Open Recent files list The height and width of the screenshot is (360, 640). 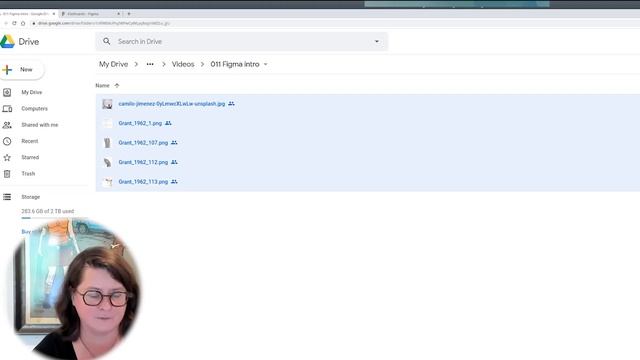(30, 141)
